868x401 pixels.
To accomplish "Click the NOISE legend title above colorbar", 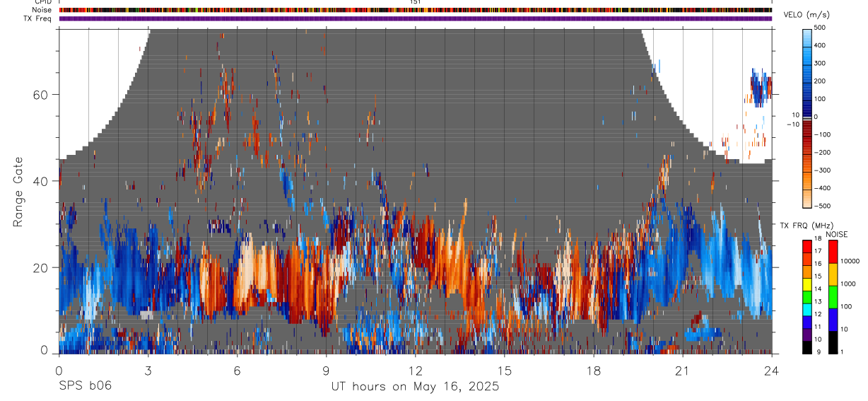I will pyautogui.click(x=835, y=234).
